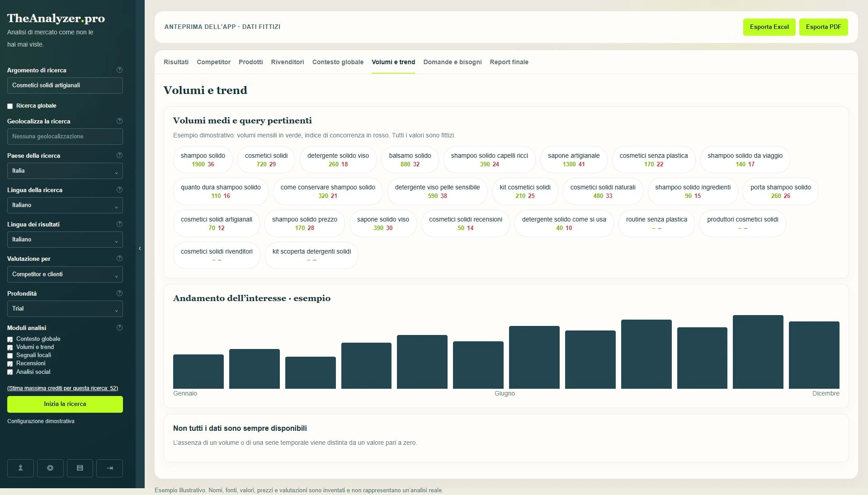Open the Lingua dei risultati dropdown
The width and height of the screenshot is (868, 495).
65,240
